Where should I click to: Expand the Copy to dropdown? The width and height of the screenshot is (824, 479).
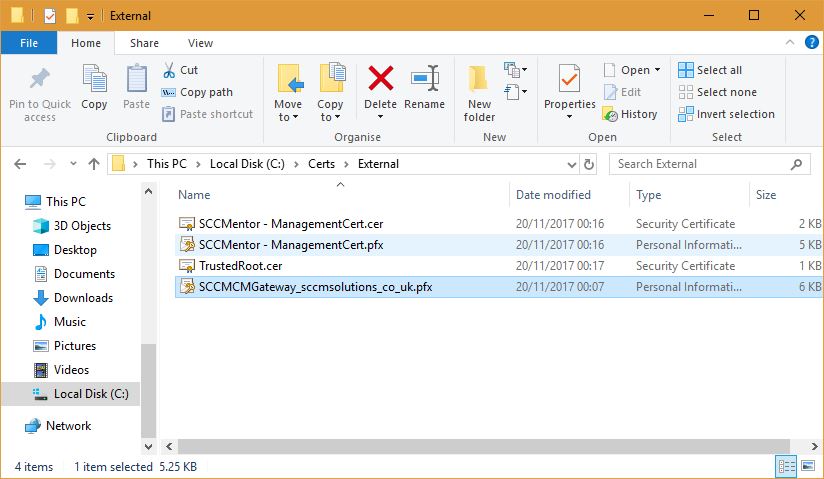330,117
